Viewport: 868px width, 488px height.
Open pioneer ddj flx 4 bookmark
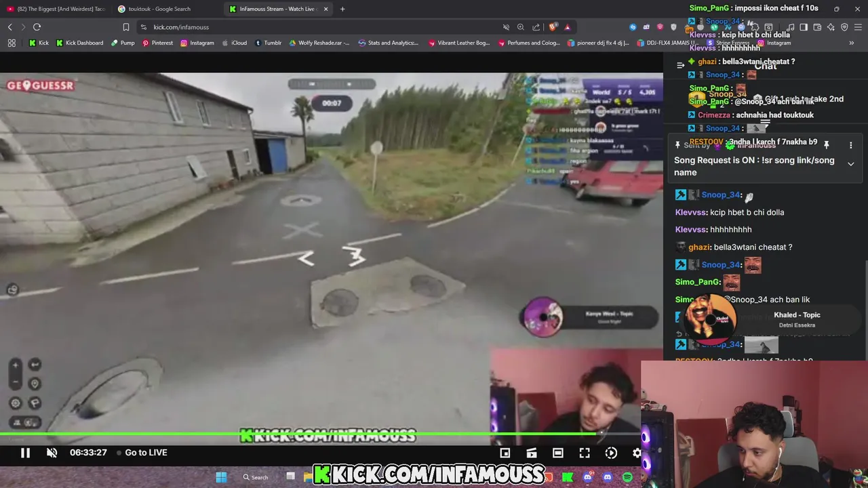tap(598, 43)
